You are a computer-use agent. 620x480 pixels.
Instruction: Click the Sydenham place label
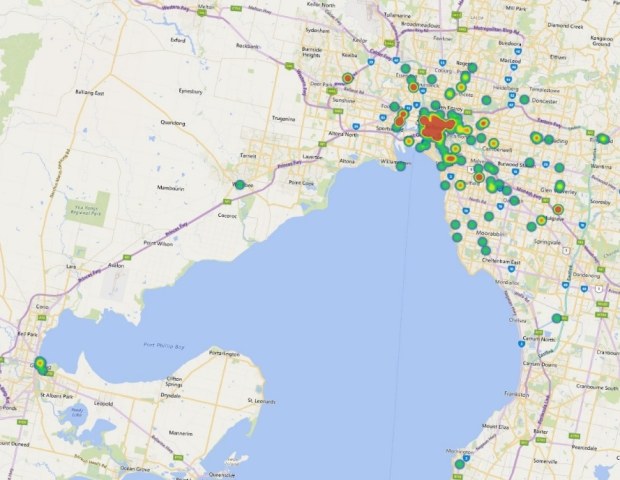coord(318,30)
